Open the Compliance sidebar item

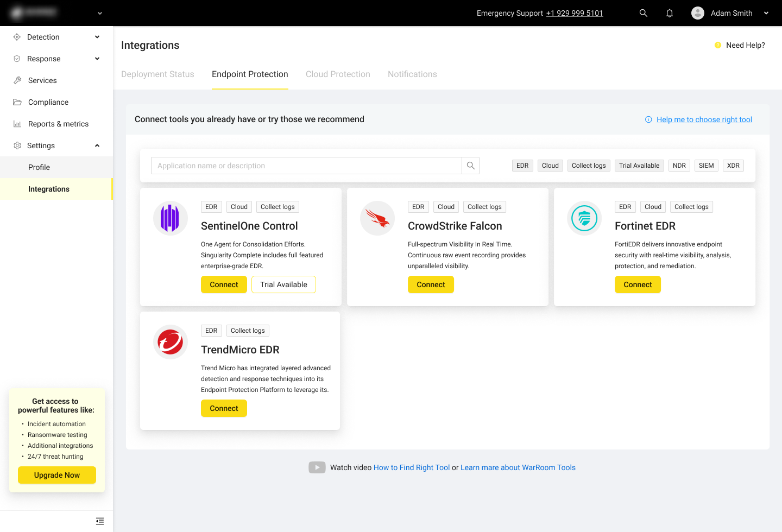click(x=56, y=102)
